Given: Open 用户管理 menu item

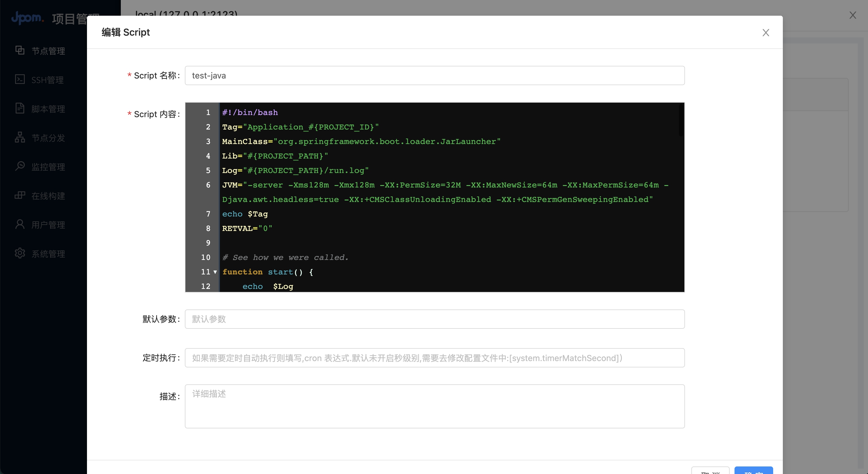Looking at the screenshot, I should click(x=43, y=224).
